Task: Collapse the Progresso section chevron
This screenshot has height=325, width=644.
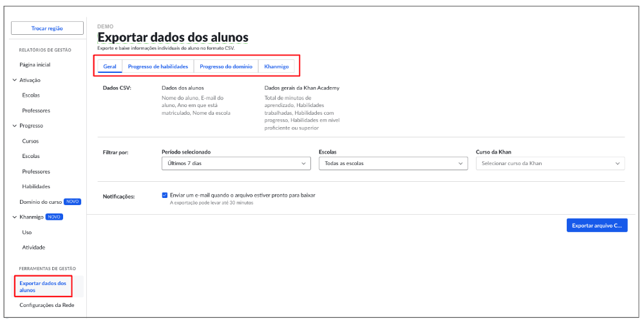Action: click(x=15, y=126)
